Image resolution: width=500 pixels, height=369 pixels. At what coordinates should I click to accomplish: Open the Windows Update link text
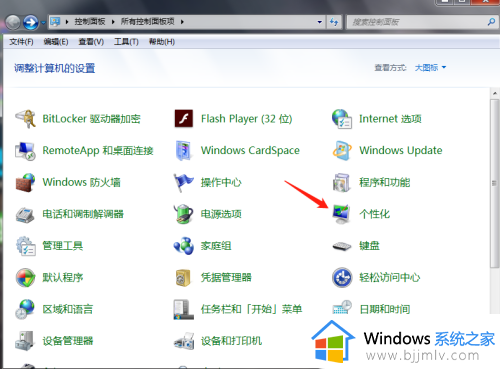401,151
